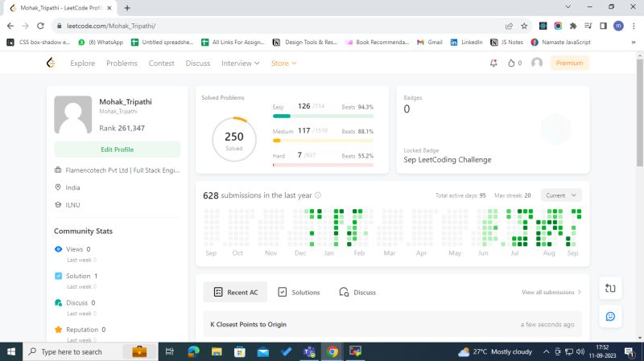Click the Edit Profile button
This screenshot has height=361, width=644.
[117, 150]
